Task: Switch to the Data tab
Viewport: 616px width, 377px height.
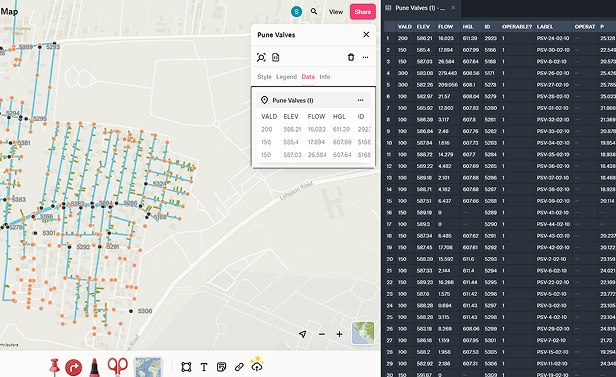Action: pos(308,77)
